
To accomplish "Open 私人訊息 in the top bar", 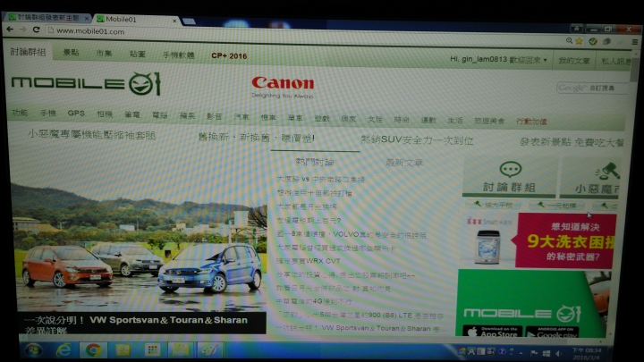I will (x=615, y=61).
